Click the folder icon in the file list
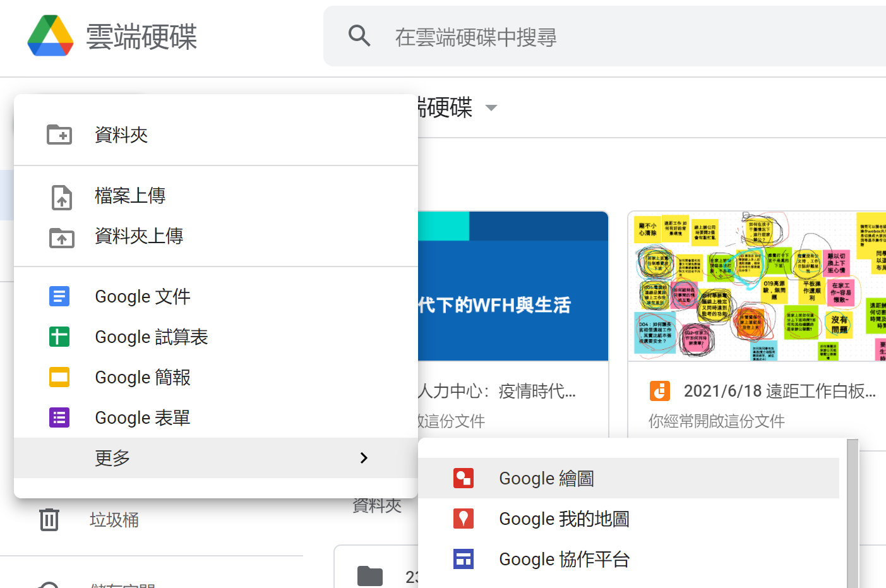This screenshot has width=886, height=588. 370,576
